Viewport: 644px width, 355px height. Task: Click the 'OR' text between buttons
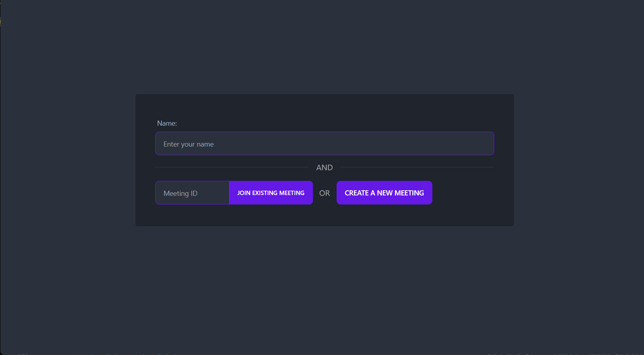[324, 193]
